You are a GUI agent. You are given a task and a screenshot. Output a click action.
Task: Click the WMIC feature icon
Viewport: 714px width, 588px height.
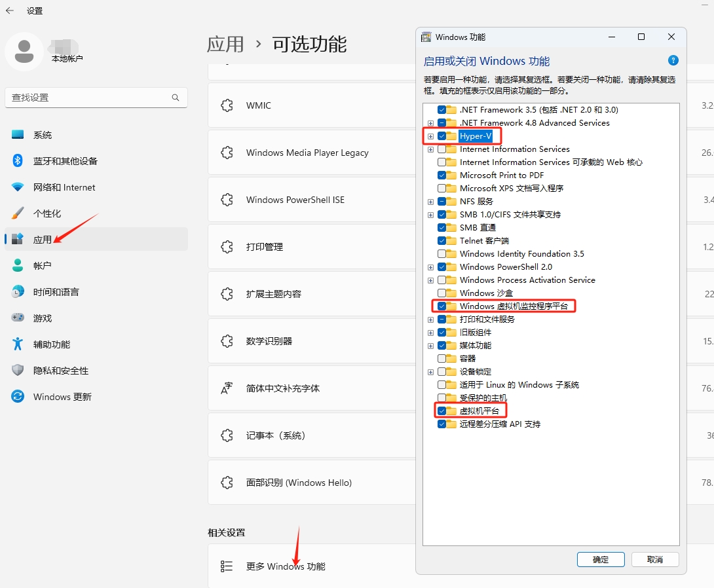click(227, 105)
